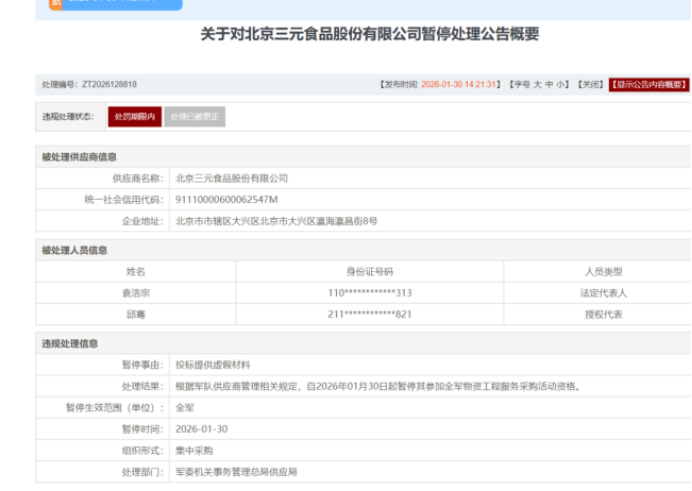Click the 处理编号 ZT2026128818 text
Screen dimensions: 692x491
click(x=89, y=84)
